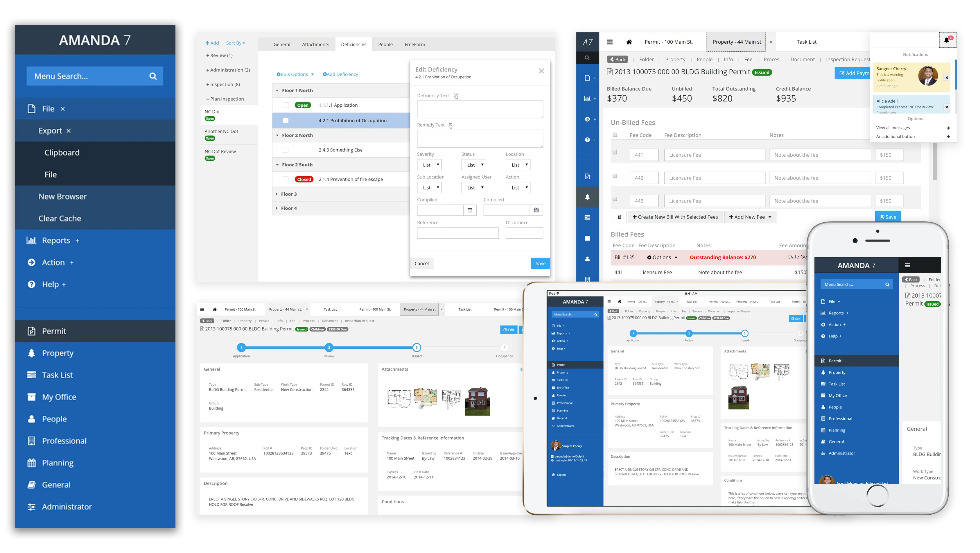Tick the checkbox for fee code 442
Screen dimensions: 980x553
(x=615, y=176)
